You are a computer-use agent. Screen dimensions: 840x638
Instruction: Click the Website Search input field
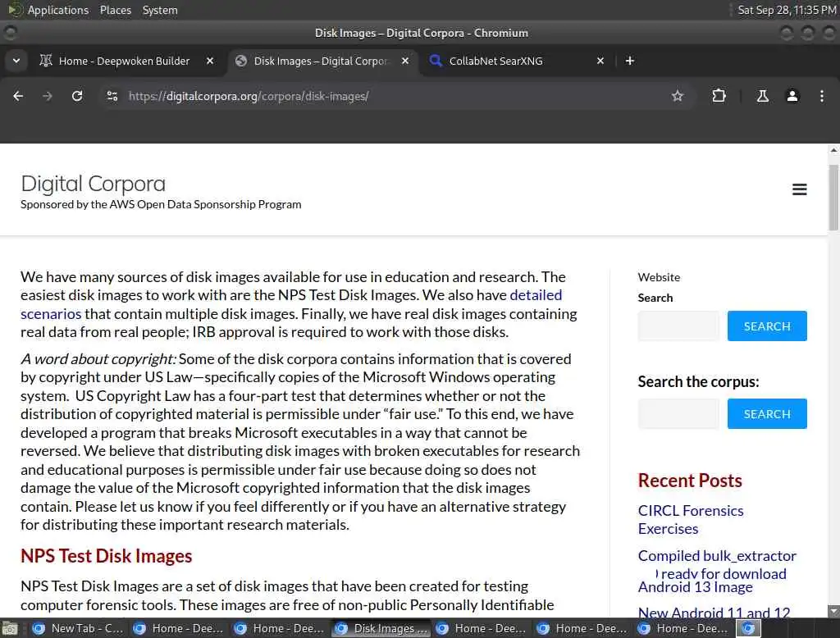point(678,326)
